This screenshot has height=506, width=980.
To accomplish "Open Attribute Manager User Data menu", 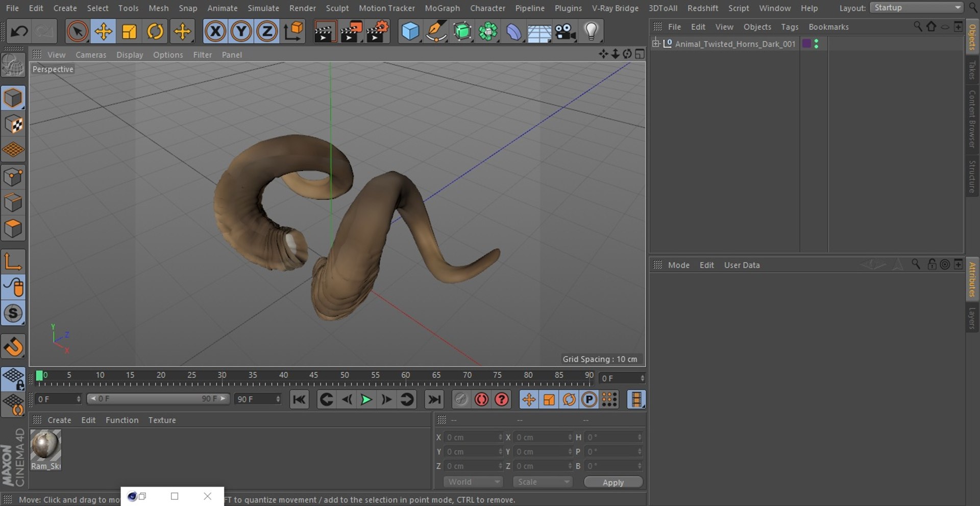I will click(742, 265).
